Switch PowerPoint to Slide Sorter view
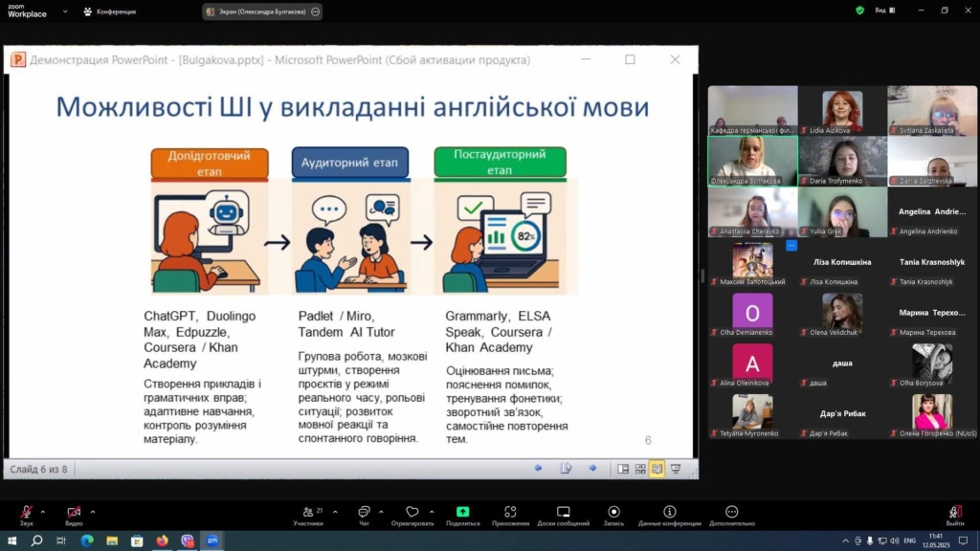 640,469
